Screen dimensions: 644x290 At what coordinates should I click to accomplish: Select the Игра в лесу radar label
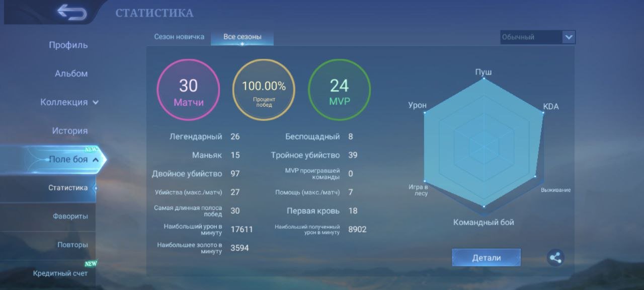(x=418, y=190)
